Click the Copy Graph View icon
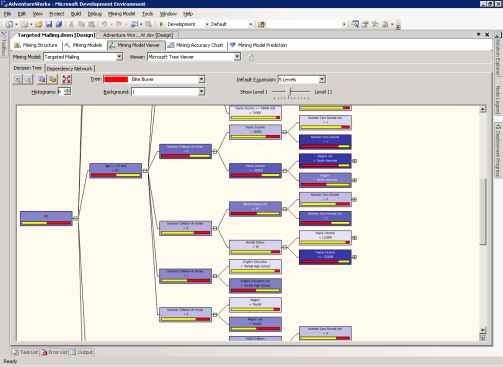Screen dimensions: 503x367 (42, 79)
